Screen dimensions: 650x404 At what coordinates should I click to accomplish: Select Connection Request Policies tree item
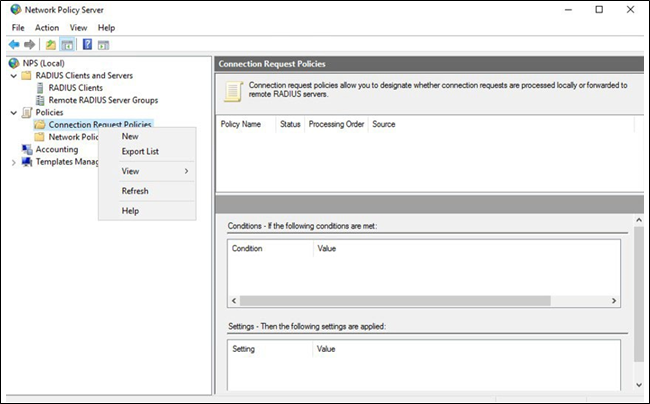(x=100, y=124)
